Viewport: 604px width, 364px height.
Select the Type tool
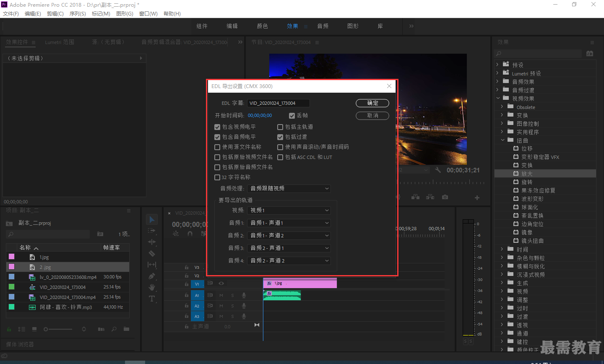[152, 299]
